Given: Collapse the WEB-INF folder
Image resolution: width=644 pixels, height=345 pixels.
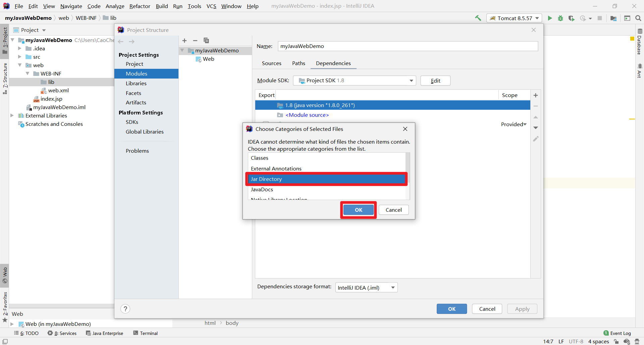Looking at the screenshot, I should 28,73.
